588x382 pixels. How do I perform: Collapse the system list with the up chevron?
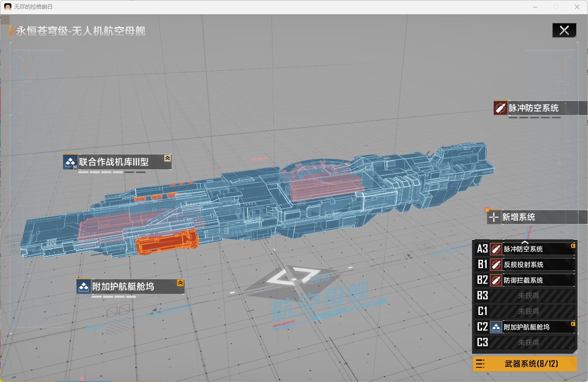tap(525, 242)
